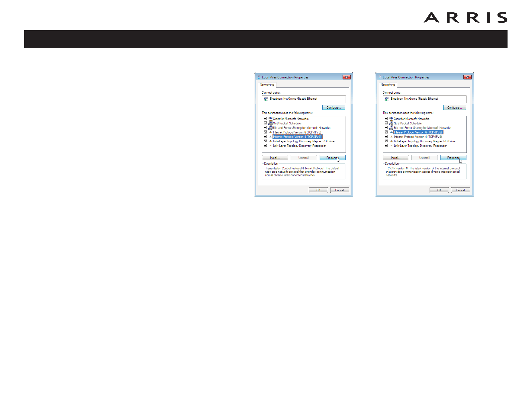Click Cancel button in left dialog

click(x=340, y=190)
